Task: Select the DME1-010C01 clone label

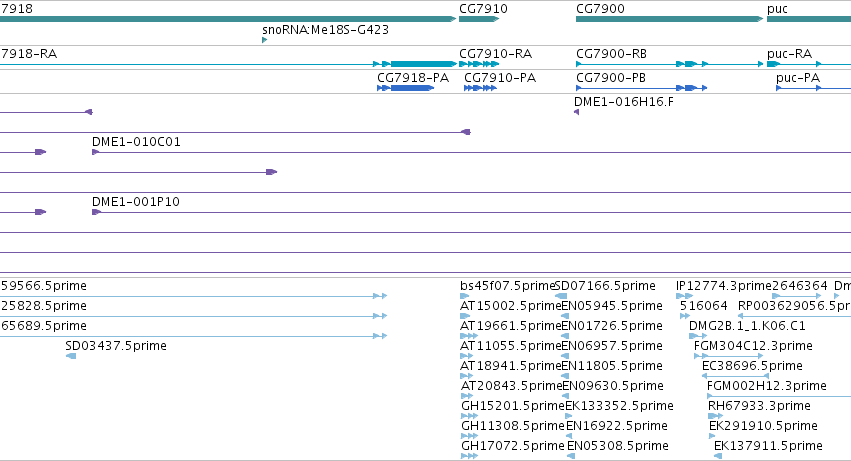Action: 136,142
